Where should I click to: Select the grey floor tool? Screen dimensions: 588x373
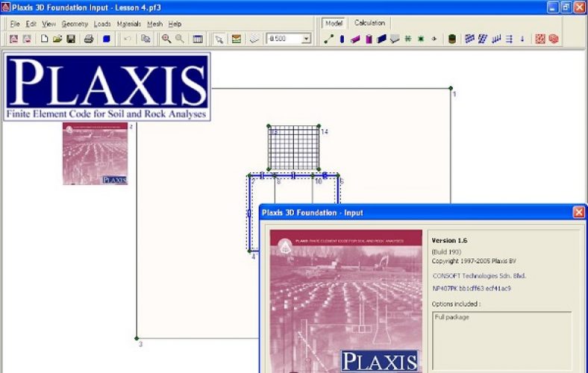pos(395,39)
